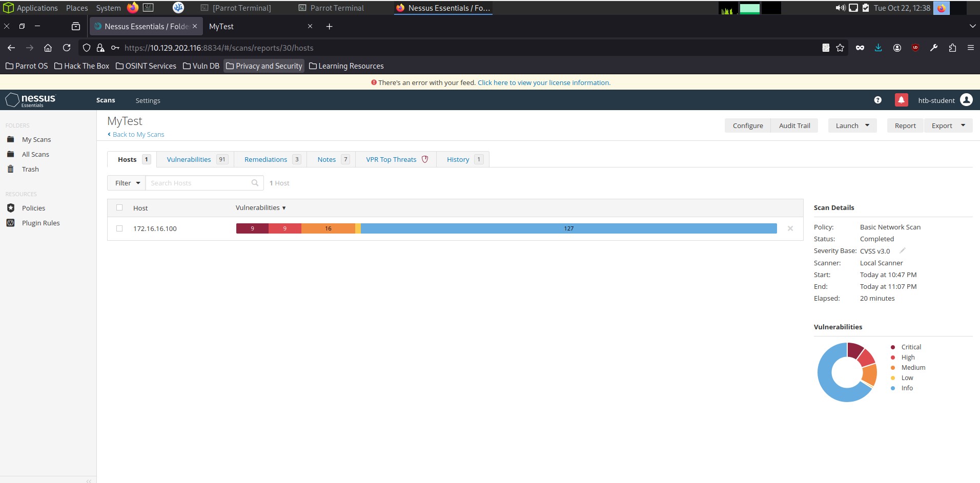The height and width of the screenshot is (483, 980).
Task: Click the Plugin Rules icon in sidebar
Action: coord(11,223)
